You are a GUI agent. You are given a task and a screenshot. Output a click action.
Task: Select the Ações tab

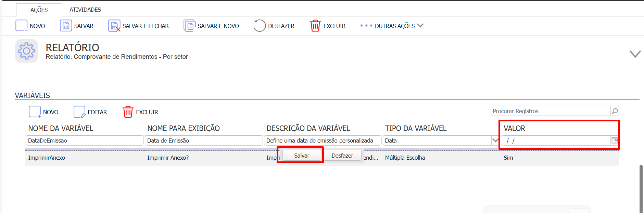coord(39,10)
